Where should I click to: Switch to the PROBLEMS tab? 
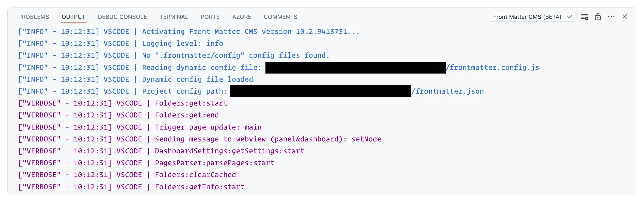[33, 17]
